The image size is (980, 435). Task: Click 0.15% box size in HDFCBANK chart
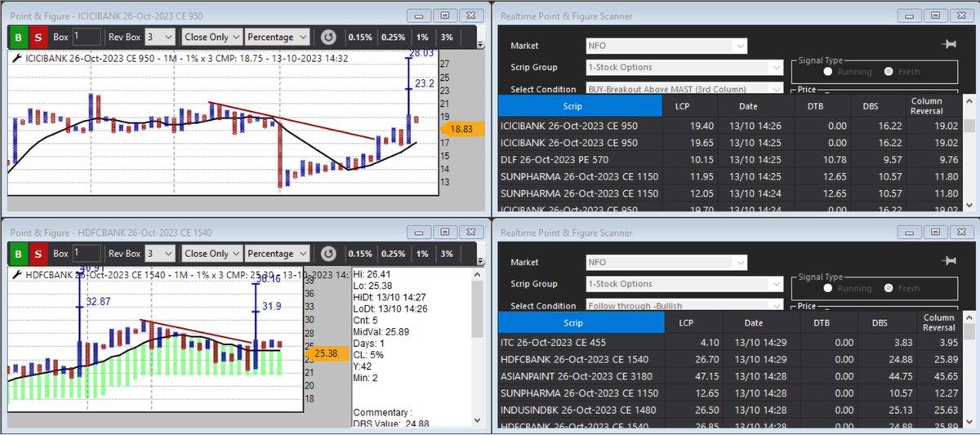point(359,254)
